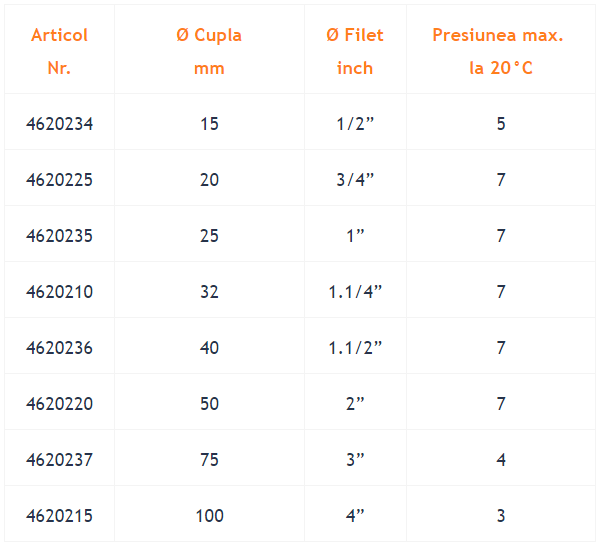The image size is (603, 553).
Task: Click the 1.1/4” thread size cell
Action: pos(355,291)
